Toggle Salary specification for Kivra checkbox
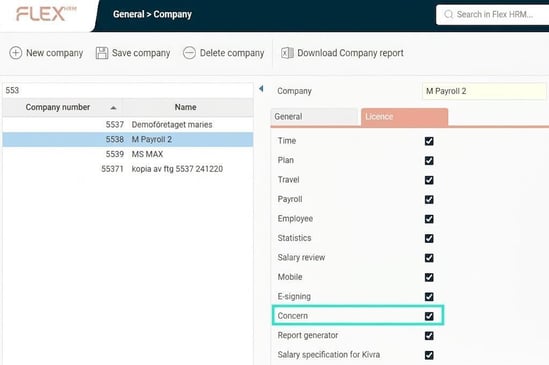 pos(429,355)
